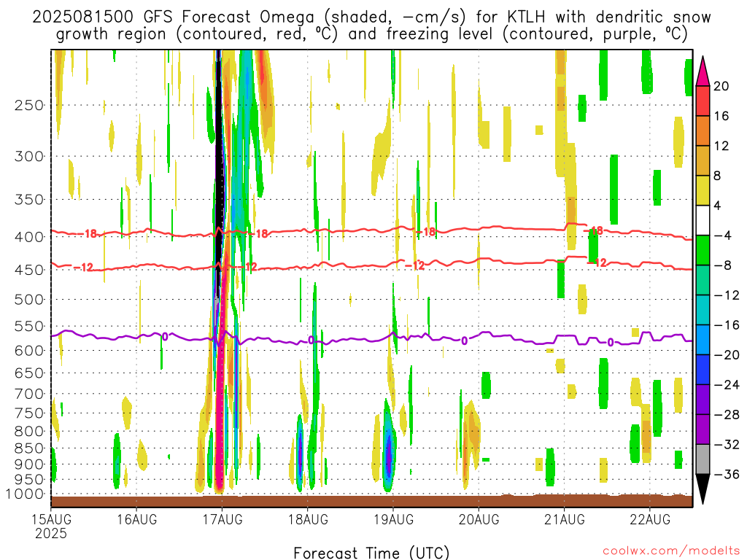Select the colorbar value 16

pyautogui.click(x=721, y=116)
